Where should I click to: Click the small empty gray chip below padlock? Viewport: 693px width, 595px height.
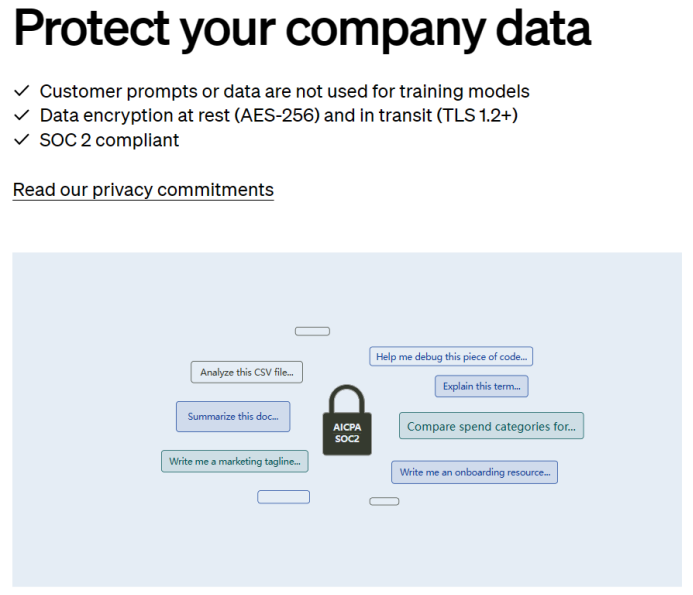pyautogui.click(x=384, y=501)
